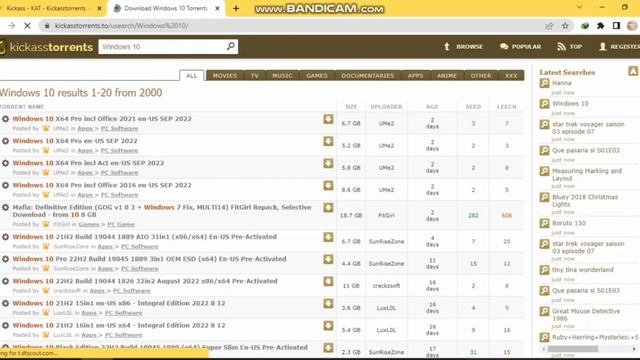Image resolution: width=640 pixels, height=360 pixels.
Task: Select the TV category tab
Action: pos(255,76)
